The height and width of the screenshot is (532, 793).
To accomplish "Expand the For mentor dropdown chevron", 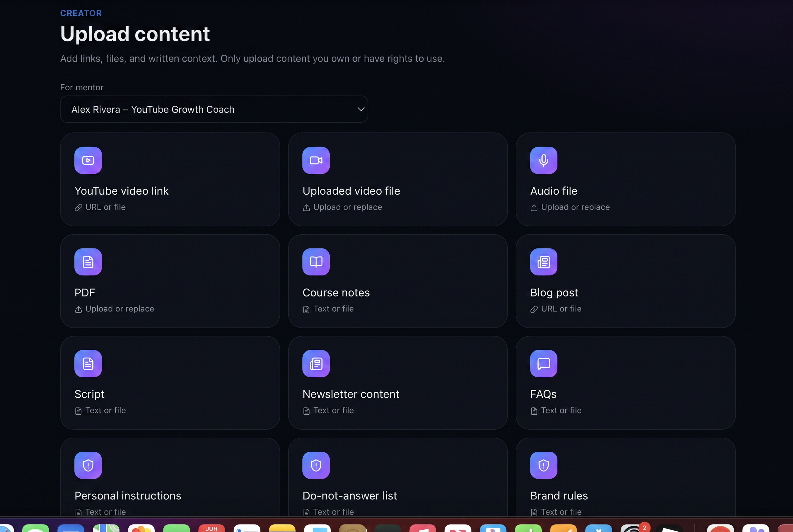I will click(361, 109).
